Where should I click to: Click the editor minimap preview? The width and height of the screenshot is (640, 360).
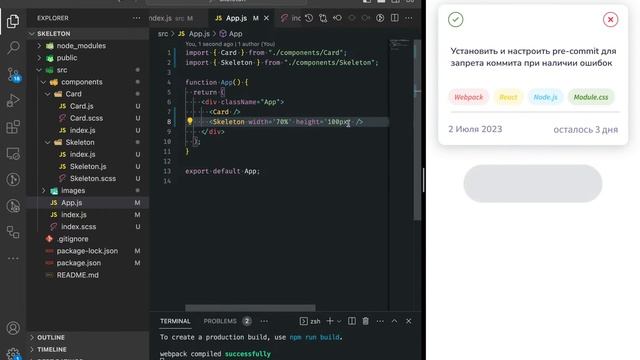[x=399, y=45]
